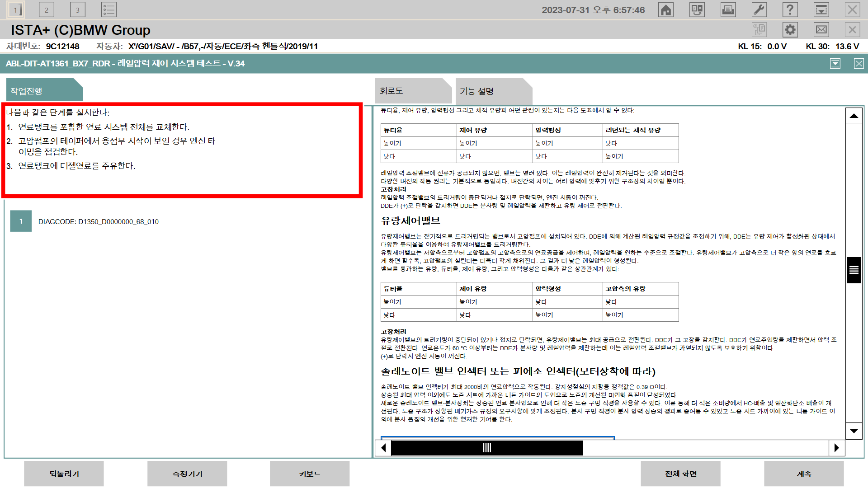Click the session switch document icon

[697, 9]
